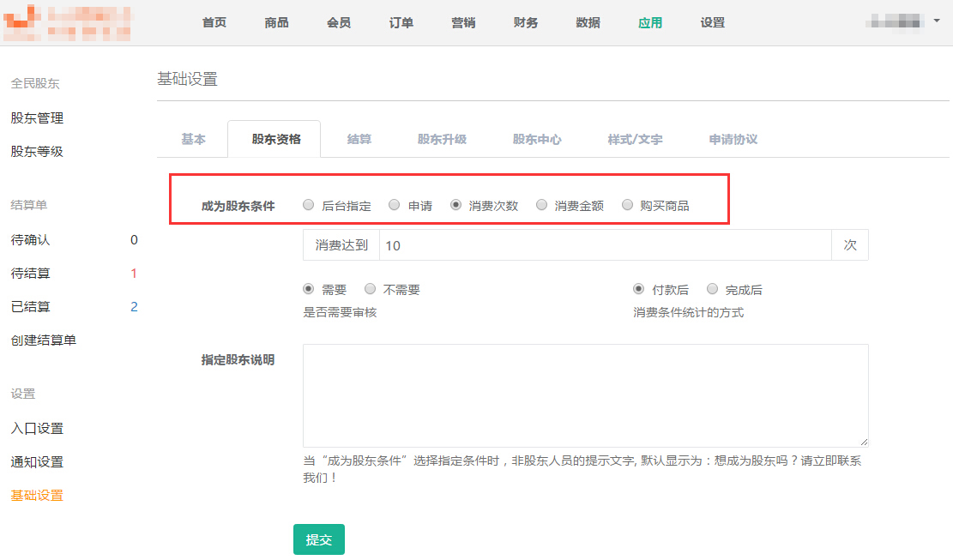Select the 购买商品 radio button
This screenshot has width=953, height=560.
pos(628,205)
